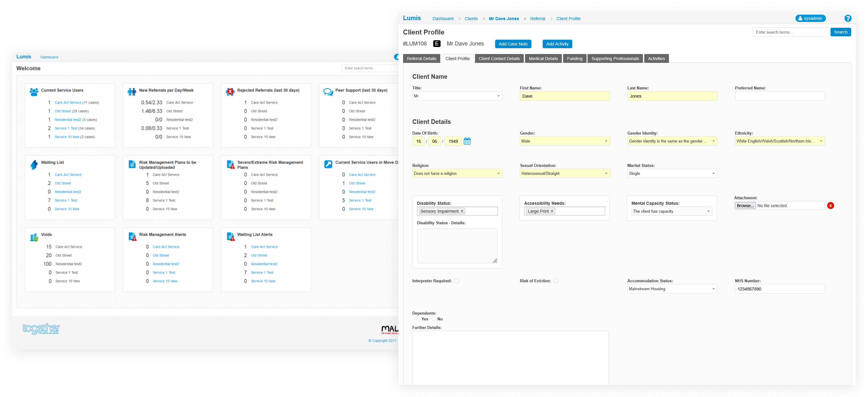This screenshot has height=397, width=868.
Task: Tick the Interpreter Required checkbox
Action: (x=457, y=281)
